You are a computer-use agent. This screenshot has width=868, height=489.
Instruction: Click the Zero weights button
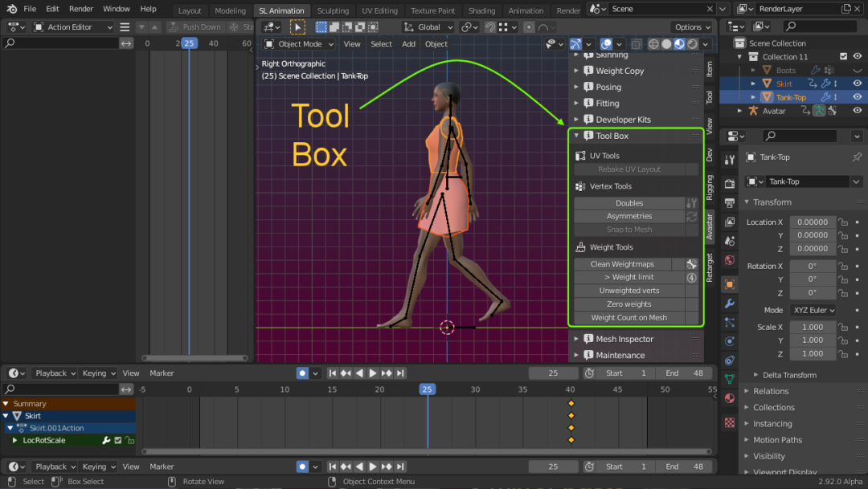629,304
